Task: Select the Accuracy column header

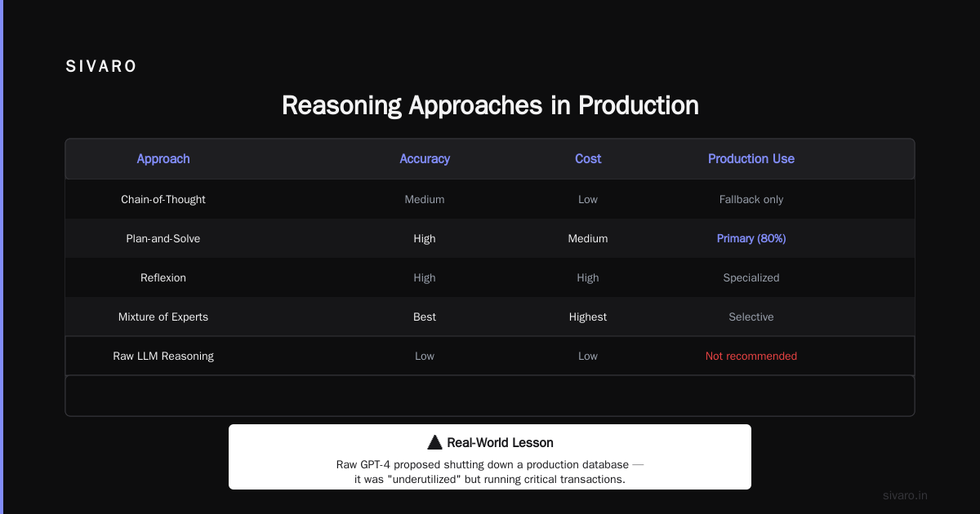Action: click(425, 159)
